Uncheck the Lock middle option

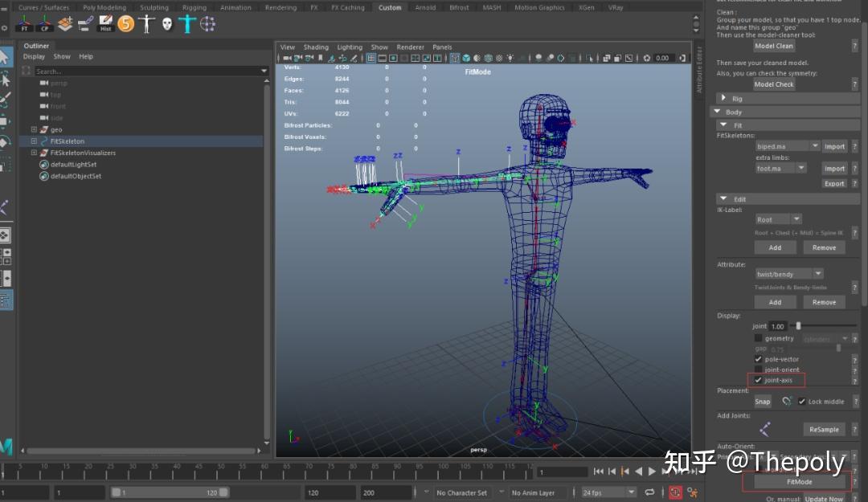(801, 402)
